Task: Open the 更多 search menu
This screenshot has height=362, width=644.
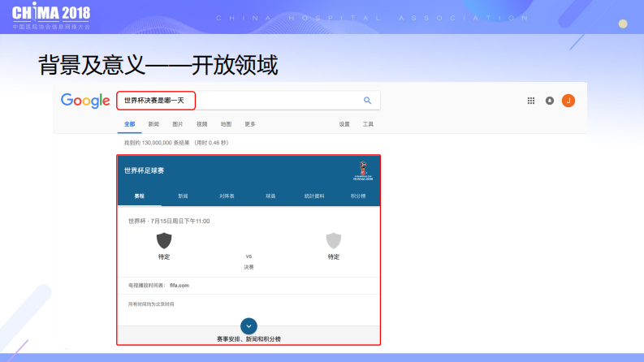Action: (x=250, y=124)
